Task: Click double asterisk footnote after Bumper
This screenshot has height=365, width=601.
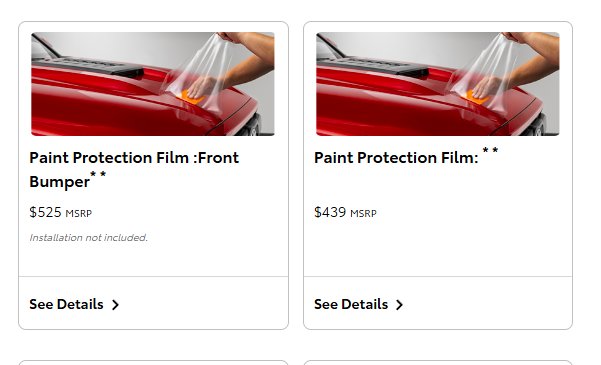Action: pos(98,174)
